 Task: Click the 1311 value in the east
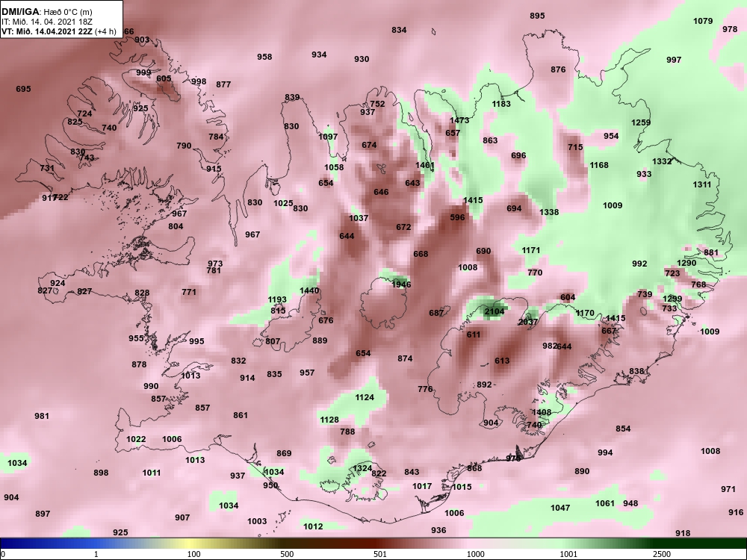[x=701, y=184]
